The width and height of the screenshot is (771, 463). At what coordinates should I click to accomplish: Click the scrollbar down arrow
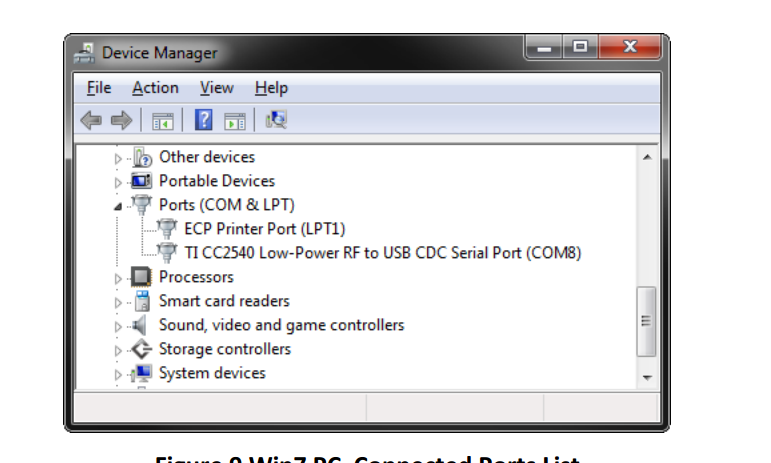646,377
